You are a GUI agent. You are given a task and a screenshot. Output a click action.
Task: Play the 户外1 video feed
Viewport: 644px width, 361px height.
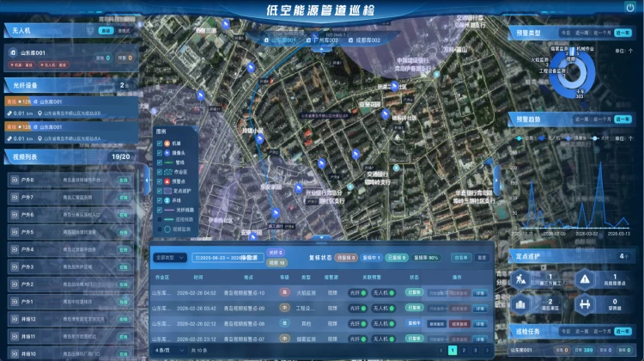[15, 302]
